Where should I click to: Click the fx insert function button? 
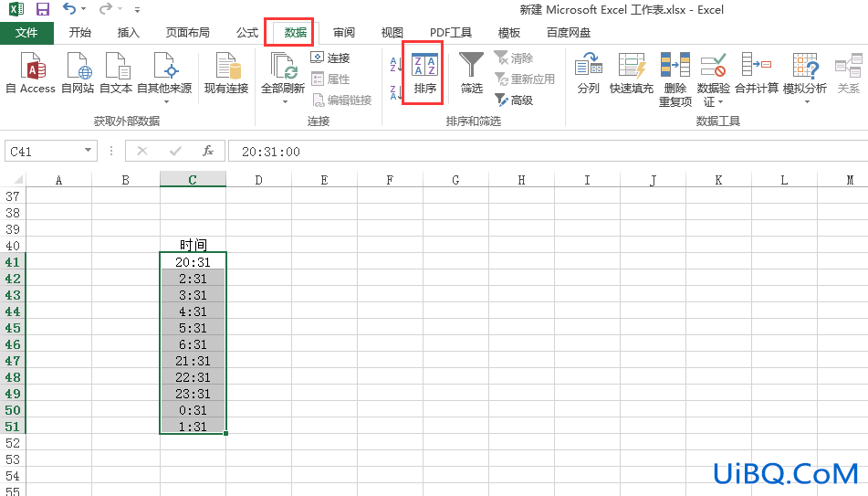(x=208, y=151)
